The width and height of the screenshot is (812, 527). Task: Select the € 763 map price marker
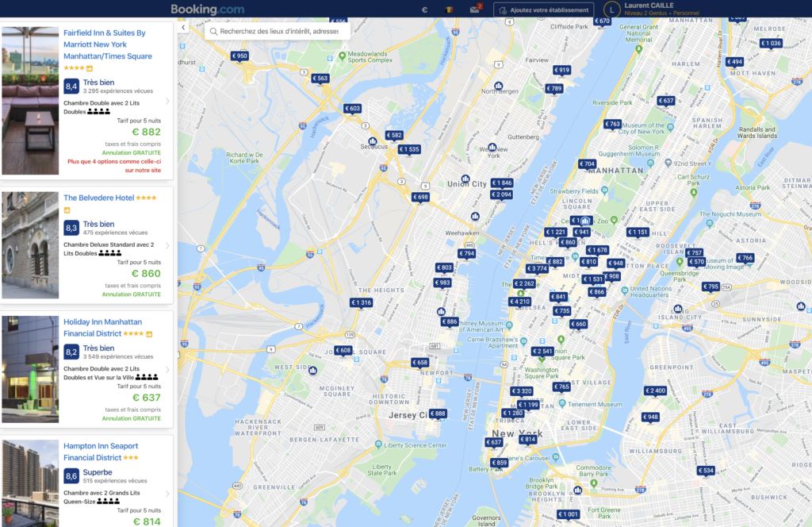(x=613, y=125)
